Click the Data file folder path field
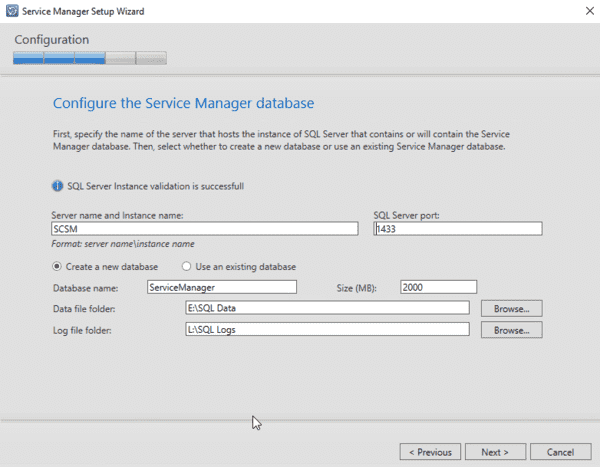This screenshot has height=467, width=600. (x=328, y=308)
